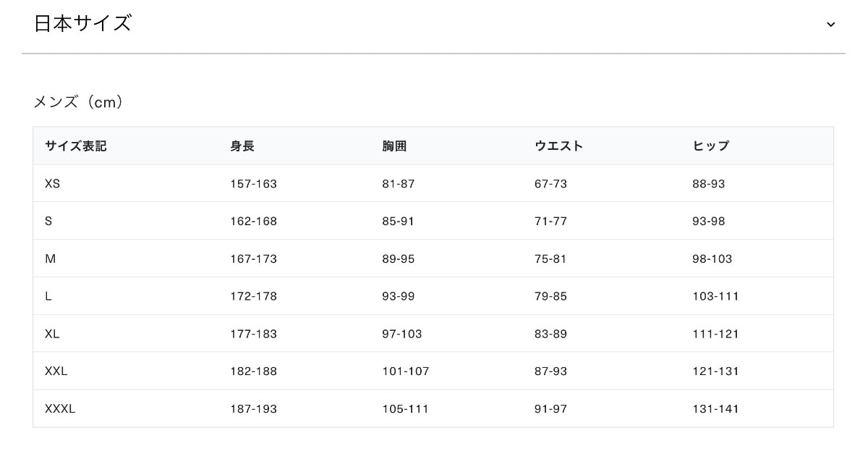This screenshot has height=454, width=868.
Task: Click the ヒップ column header
Action: 710,146
